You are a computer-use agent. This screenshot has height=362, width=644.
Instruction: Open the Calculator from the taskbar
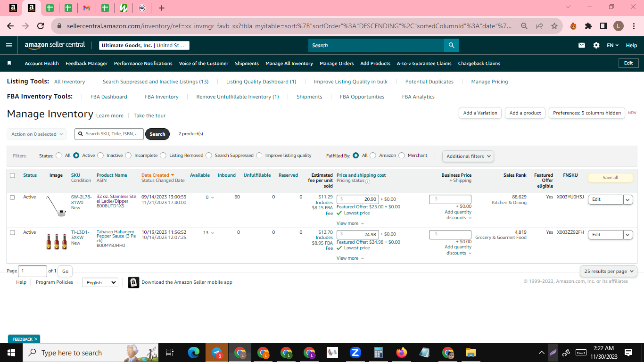click(x=378, y=353)
